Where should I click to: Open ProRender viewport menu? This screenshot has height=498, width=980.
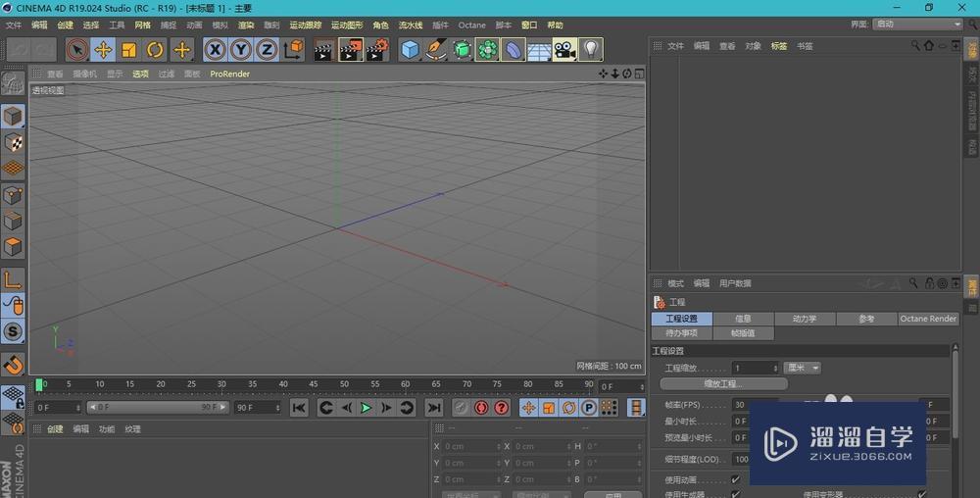tap(230, 74)
